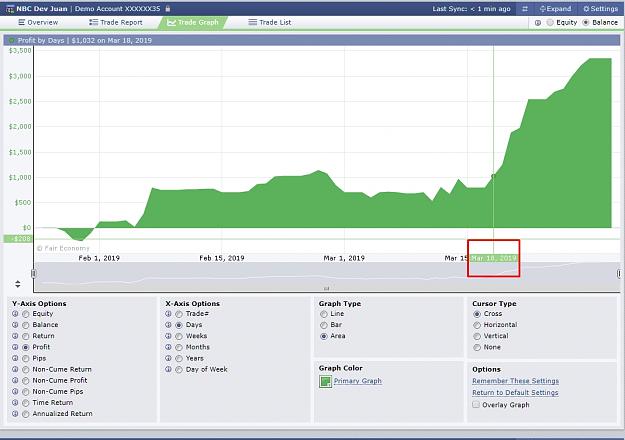Click info icon next to Annualized Return
The width and height of the screenshot is (625, 440).
15,414
